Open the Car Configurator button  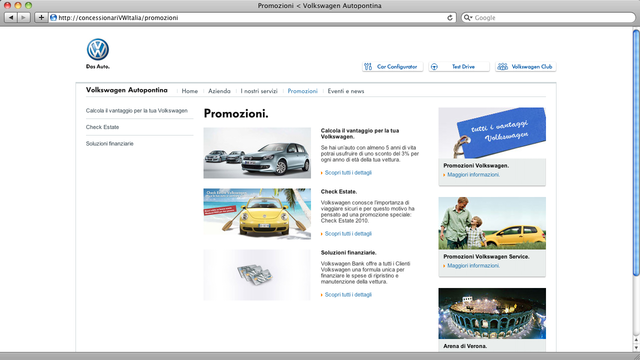click(x=392, y=67)
